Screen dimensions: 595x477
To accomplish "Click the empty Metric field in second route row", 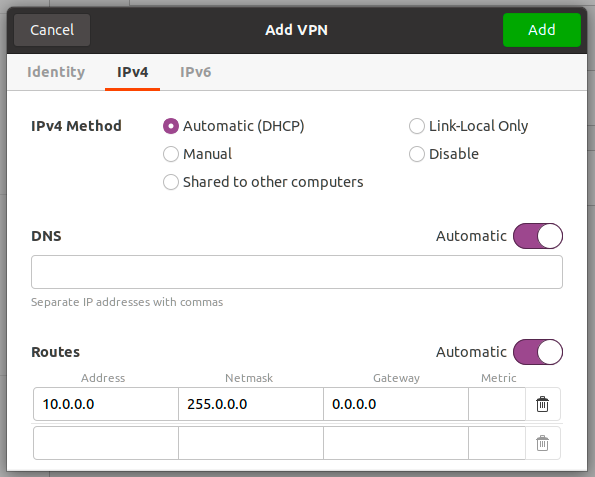I will (497, 443).
